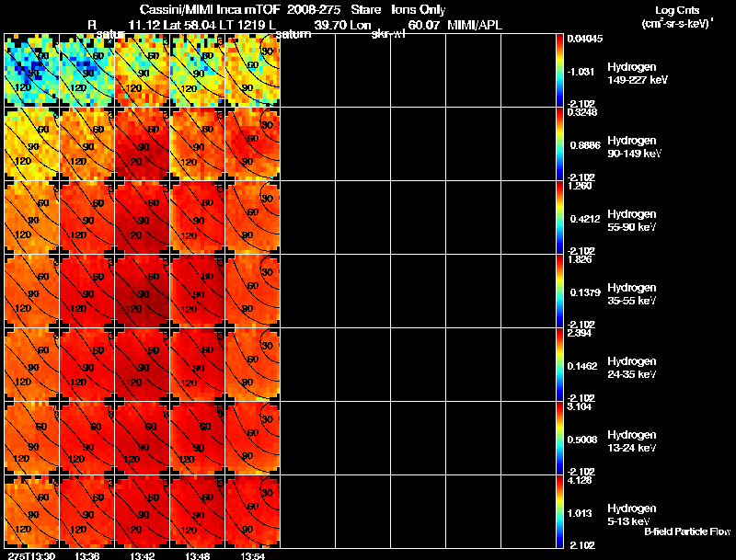Select the 149-227 keV Hydrogen panel at 13:30
736x560 pixels.
[x=32, y=70]
